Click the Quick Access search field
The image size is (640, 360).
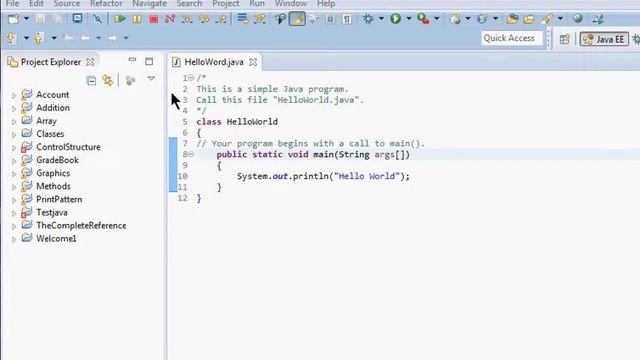[x=512, y=38]
